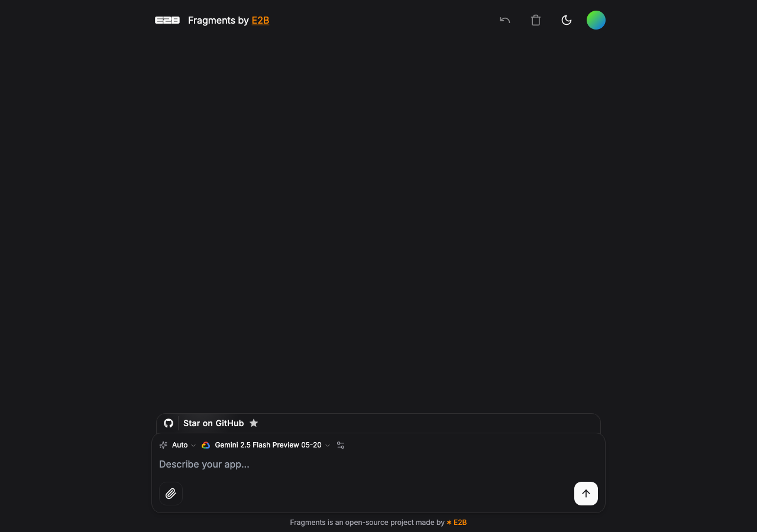
Task: Open the E2B link in footer
Action: (x=457, y=523)
